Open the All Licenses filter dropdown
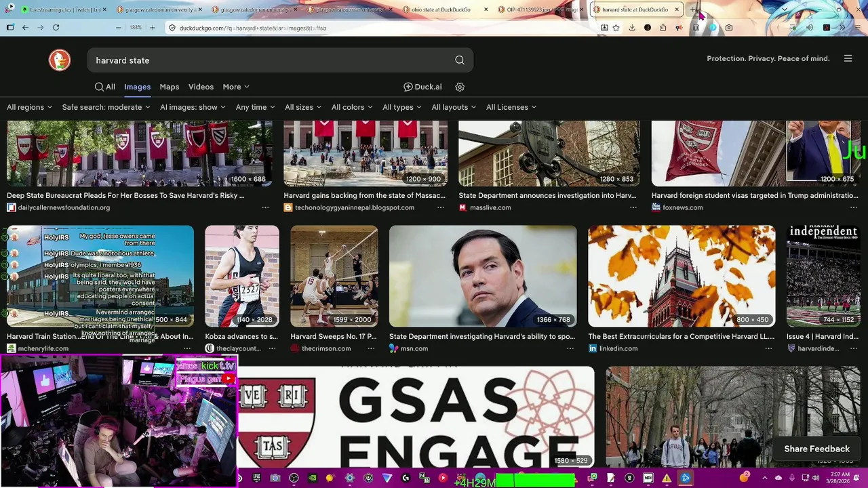 [511, 107]
